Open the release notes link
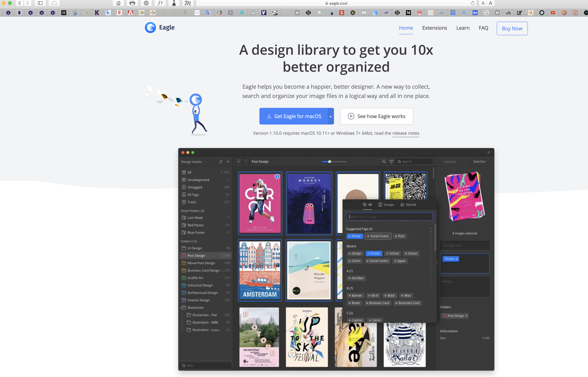The image size is (588, 377). 405,133
